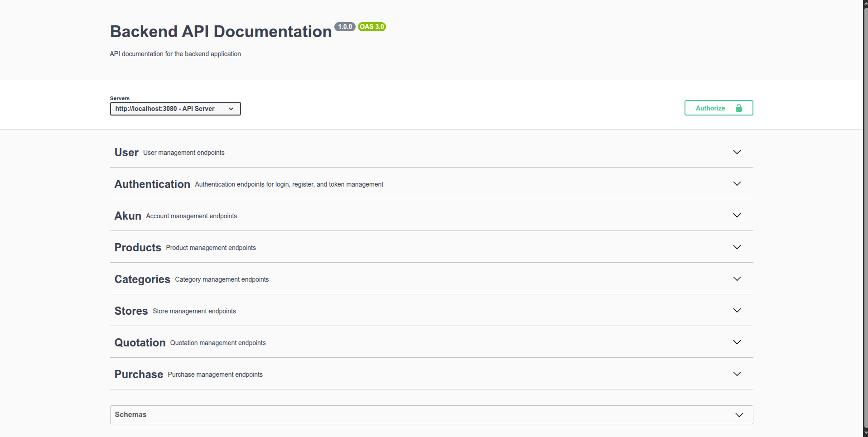Click 'Quotation management endpoints' description

[x=218, y=343]
